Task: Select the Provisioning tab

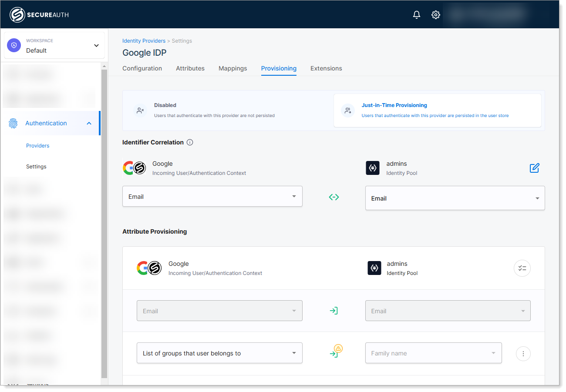Action: [279, 68]
